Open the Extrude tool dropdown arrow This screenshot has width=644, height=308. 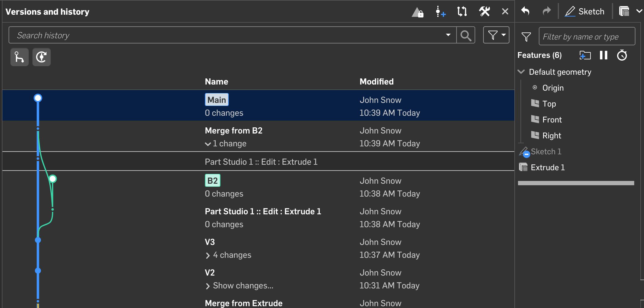(x=639, y=11)
